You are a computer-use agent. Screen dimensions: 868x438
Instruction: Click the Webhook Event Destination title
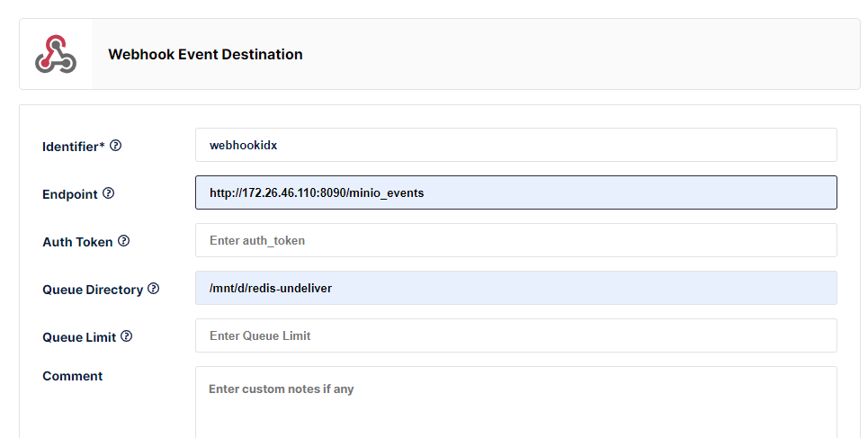[205, 55]
